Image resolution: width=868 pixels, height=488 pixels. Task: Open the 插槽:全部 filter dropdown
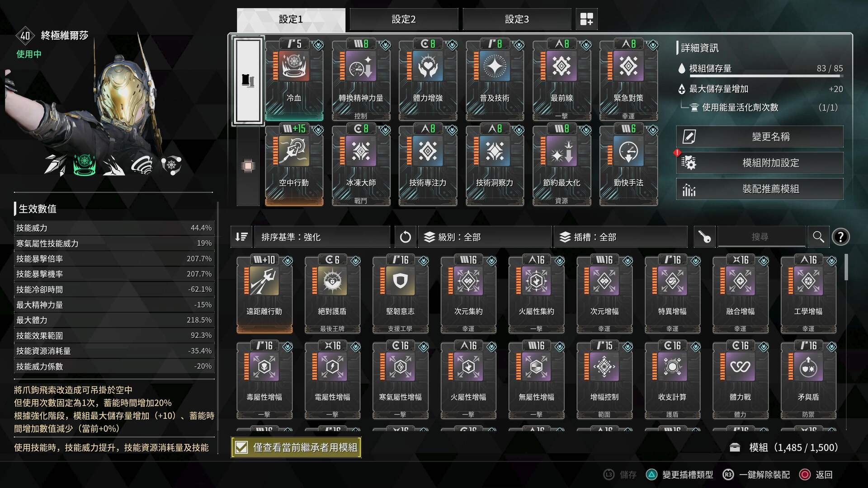click(620, 237)
